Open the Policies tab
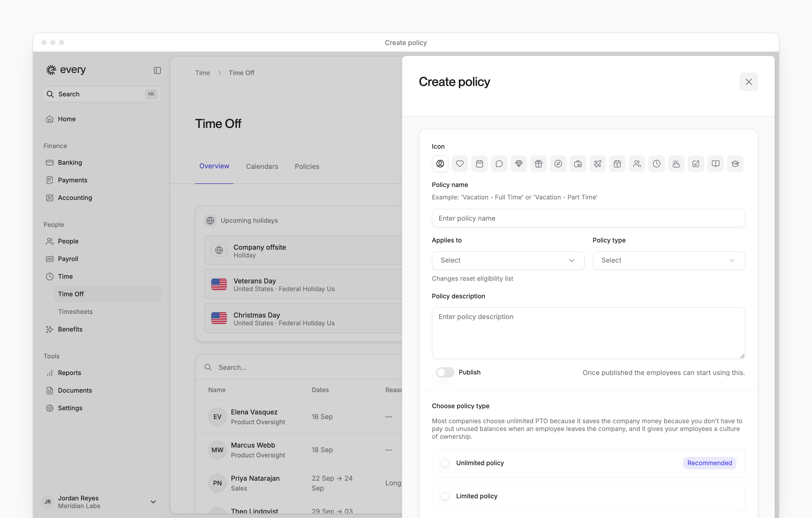The image size is (812, 518). click(307, 167)
